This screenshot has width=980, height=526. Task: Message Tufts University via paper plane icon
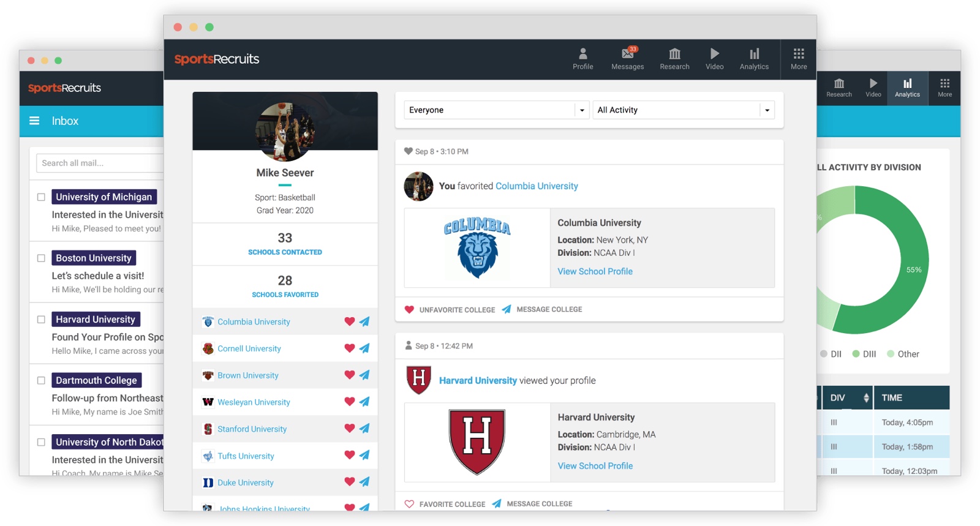point(364,456)
